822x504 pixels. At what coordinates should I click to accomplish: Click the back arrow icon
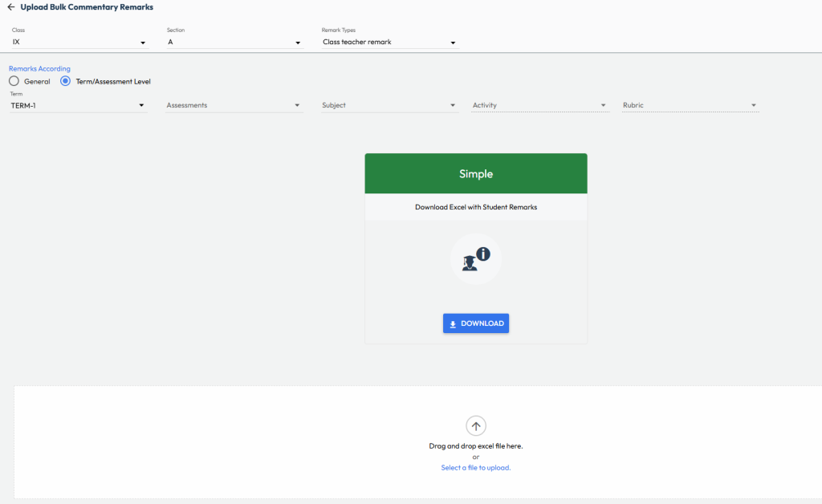pos(11,7)
